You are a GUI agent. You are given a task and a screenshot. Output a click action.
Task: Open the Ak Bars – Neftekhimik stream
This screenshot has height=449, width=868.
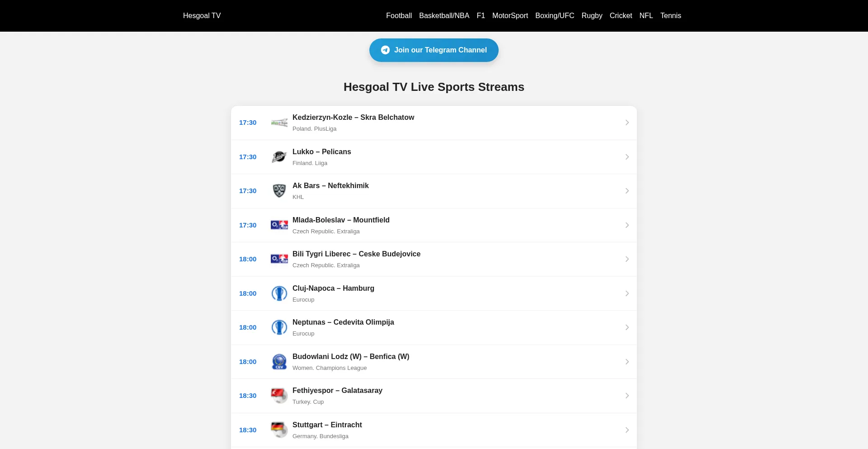434,191
